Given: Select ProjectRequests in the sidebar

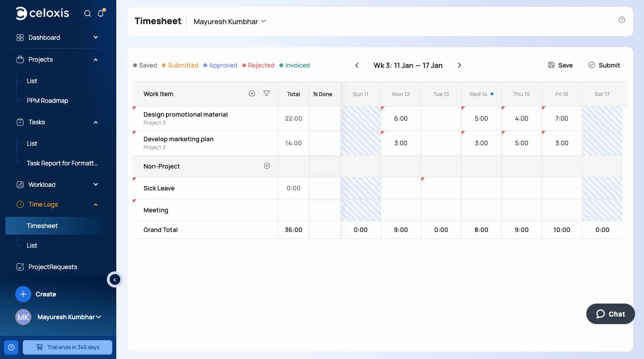Looking at the screenshot, I should pyautogui.click(x=53, y=267).
